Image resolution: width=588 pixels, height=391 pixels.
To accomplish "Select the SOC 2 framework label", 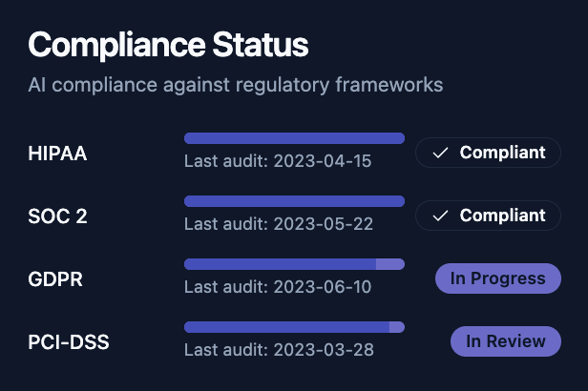I will [57, 216].
